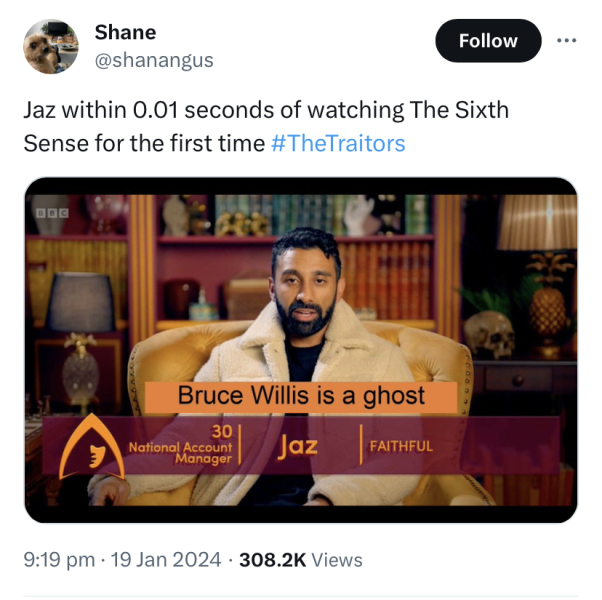
Task: Click Shane's dog profile avatar
Action: [51, 46]
